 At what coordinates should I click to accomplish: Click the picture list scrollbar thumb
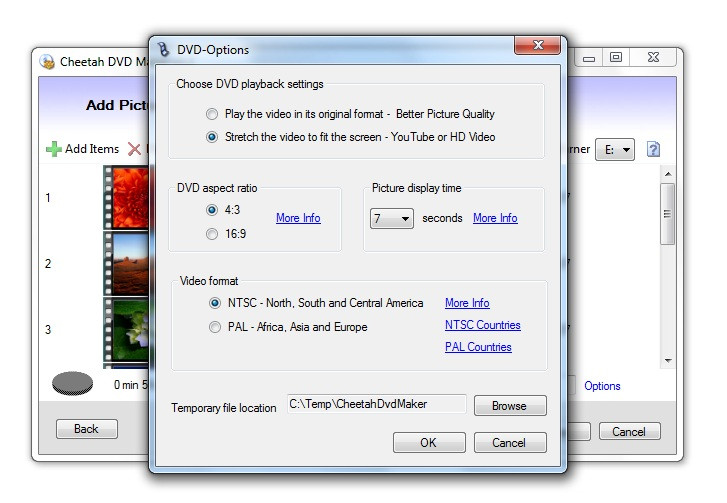coord(668,214)
